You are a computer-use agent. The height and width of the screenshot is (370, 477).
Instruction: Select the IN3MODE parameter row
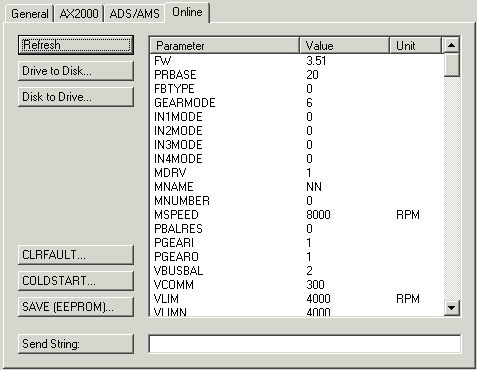297,145
